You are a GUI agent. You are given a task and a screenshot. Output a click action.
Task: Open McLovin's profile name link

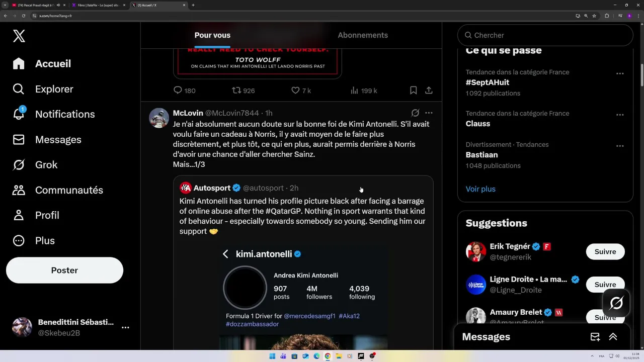tap(188, 113)
